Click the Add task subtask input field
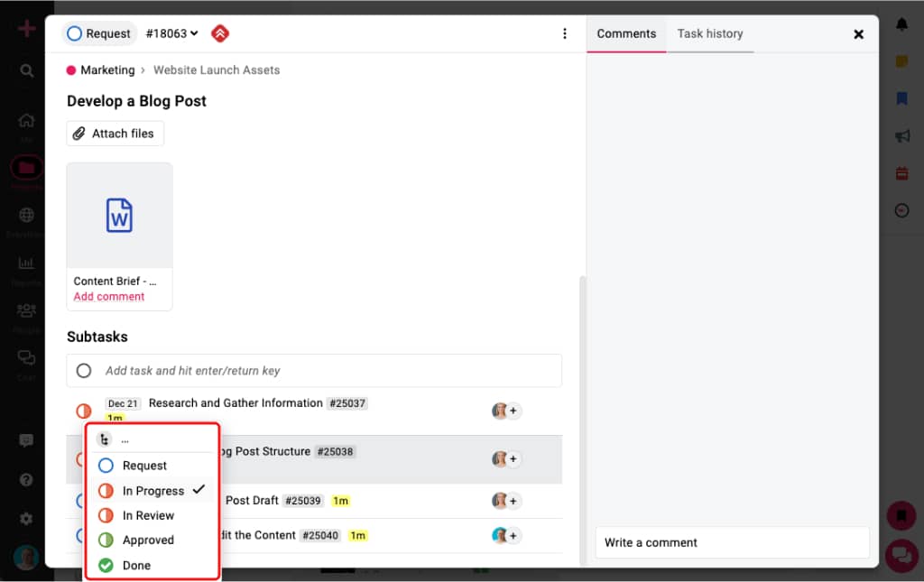This screenshot has height=582, width=924. tap(314, 371)
